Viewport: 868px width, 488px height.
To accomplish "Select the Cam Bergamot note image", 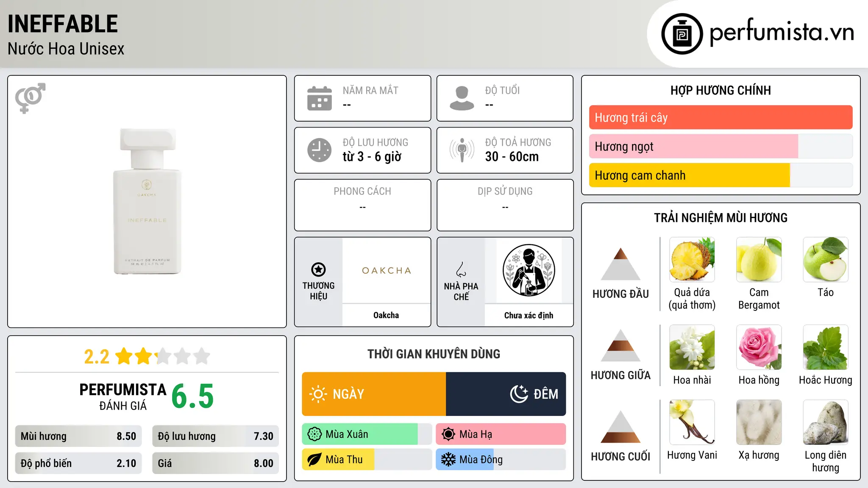I will coord(759,260).
